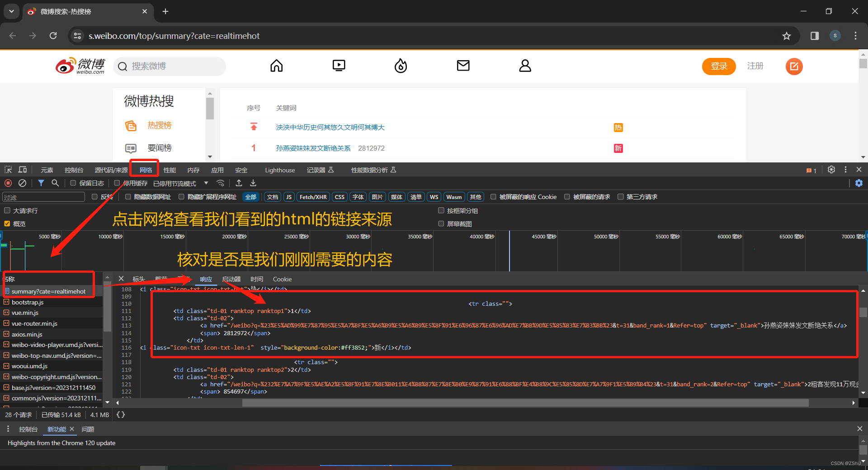Open the Weibo video icon

[x=339, y=66]
